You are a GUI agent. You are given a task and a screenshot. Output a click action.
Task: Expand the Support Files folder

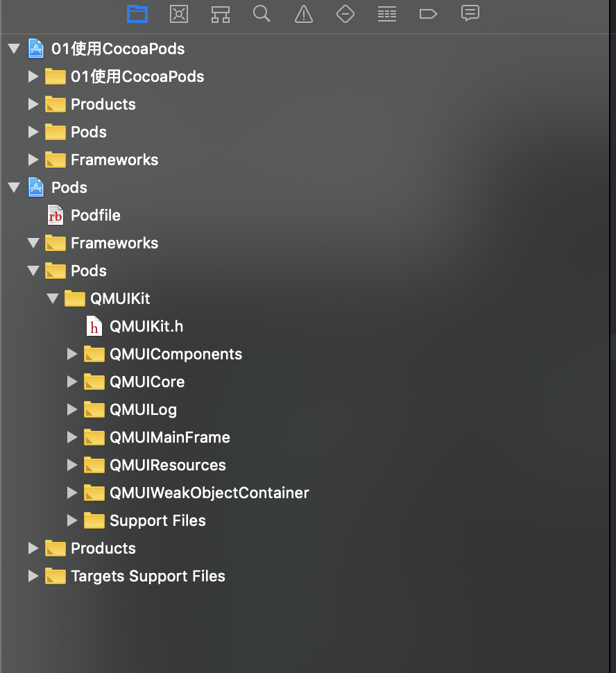pyautogui.click(x=72, y=520)
